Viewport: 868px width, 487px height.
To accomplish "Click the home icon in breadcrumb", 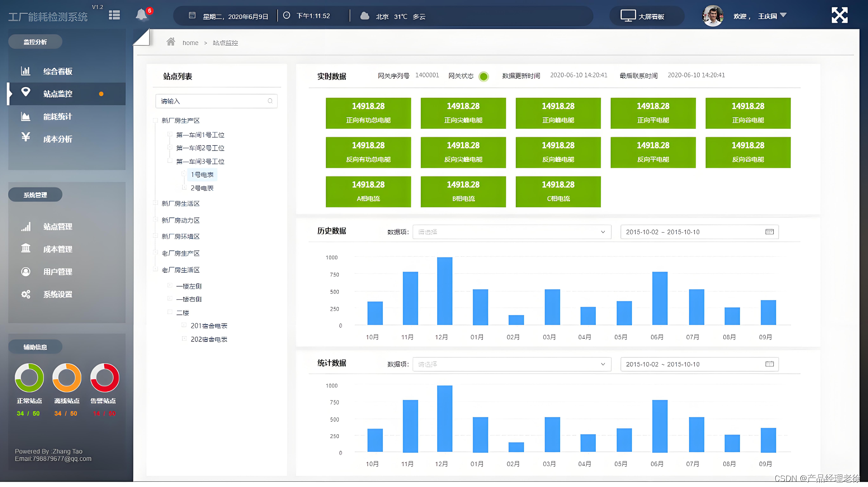I will click(x=171, y=42).
